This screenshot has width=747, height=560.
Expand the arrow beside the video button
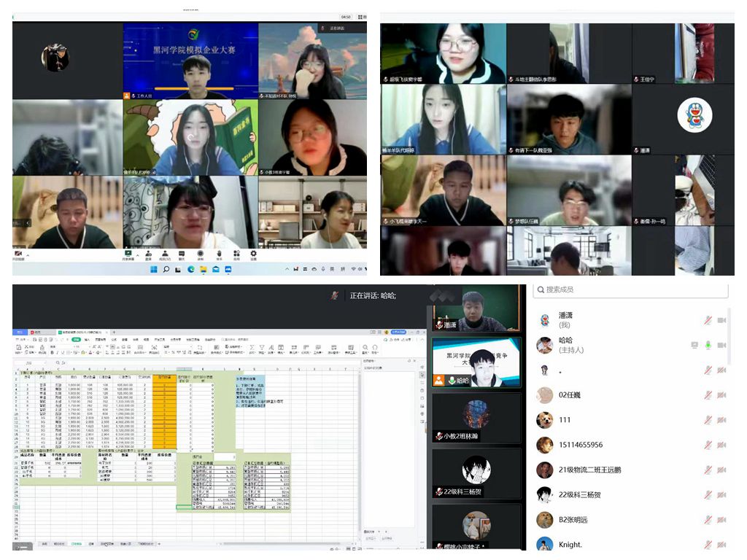point(28,253)
